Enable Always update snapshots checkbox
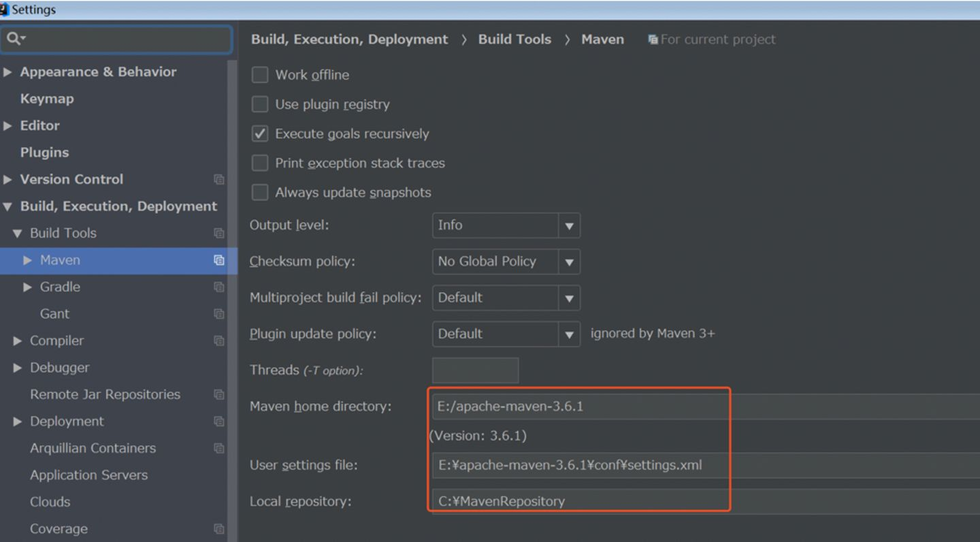This screenshot has height=542, width=980. (260, 193)
